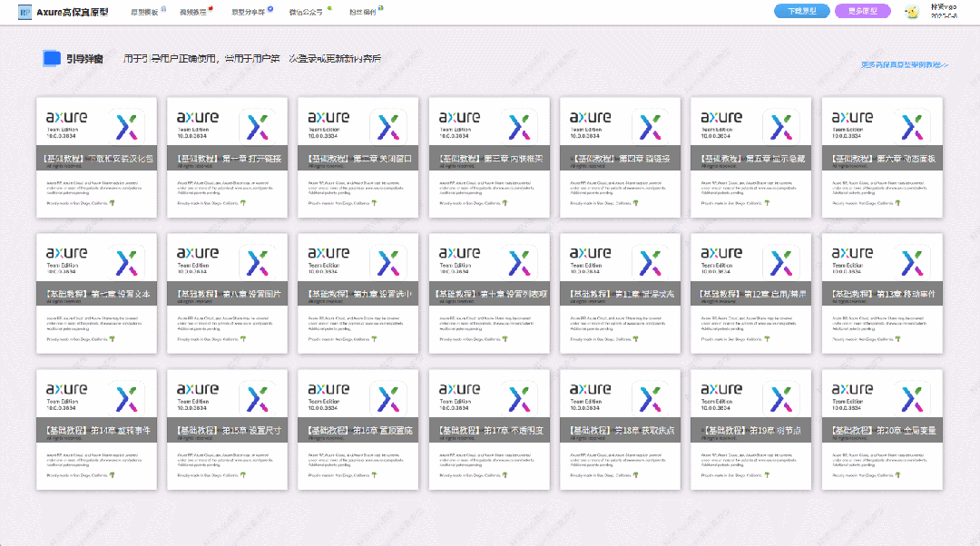The image size is (980, 546).
Task: Open the 第四章 tutorial card
Action: (x=620, y=158)
